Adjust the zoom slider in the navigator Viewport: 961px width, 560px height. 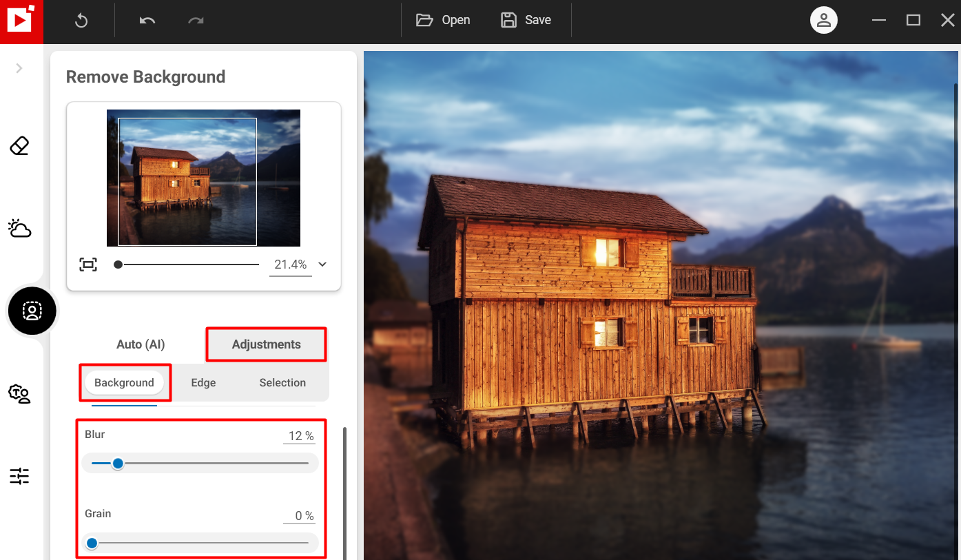pos(187,265)
